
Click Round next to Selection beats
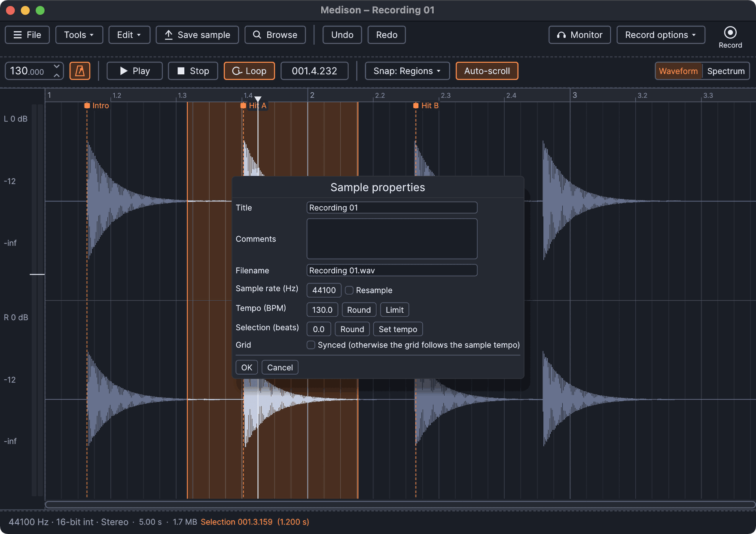(352, 329)
